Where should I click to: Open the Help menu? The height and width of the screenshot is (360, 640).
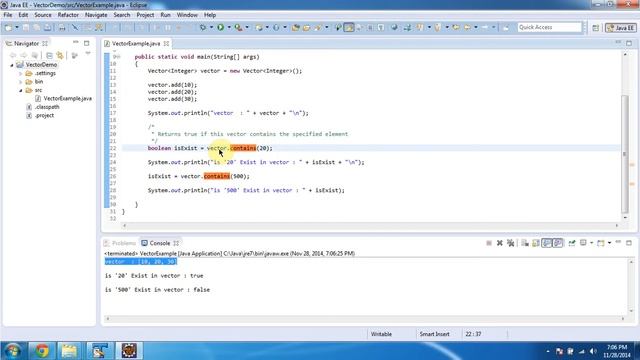(210, 15)
